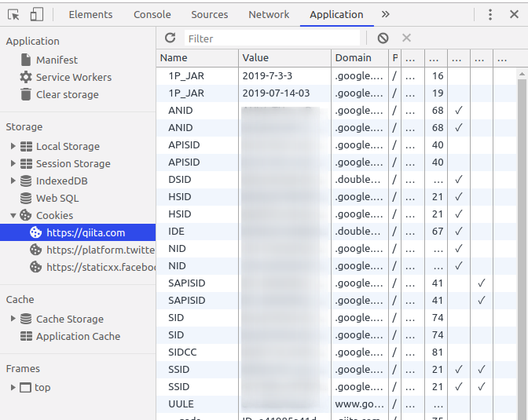Toggle the device toolbar icon
This screenshot has width=528, height=420.
37,14
